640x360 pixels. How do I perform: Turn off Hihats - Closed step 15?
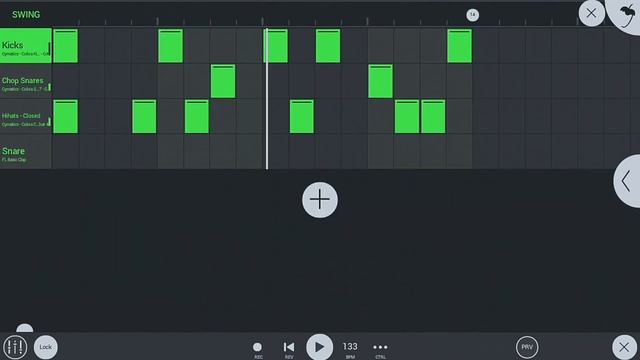pyautogui.click(x=433, y=117)
